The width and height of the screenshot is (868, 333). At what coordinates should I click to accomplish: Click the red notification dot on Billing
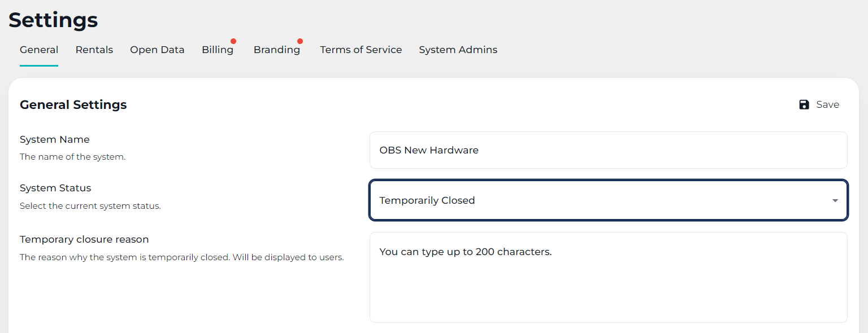233,41
